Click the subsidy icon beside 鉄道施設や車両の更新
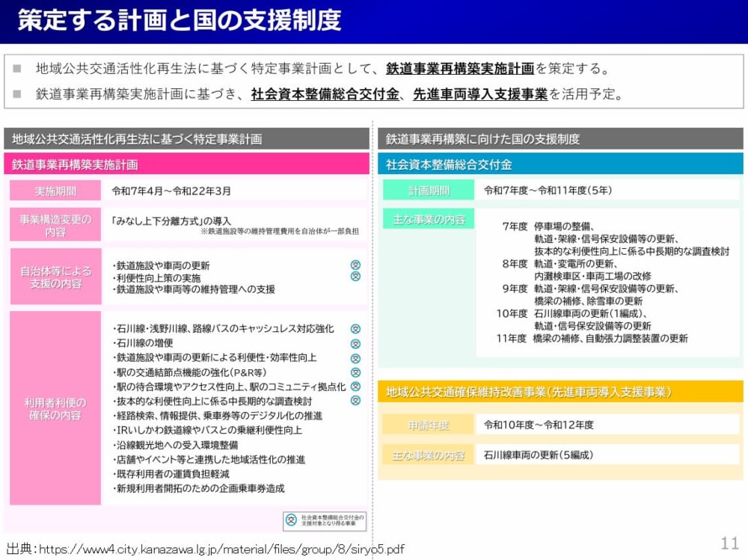 point(356,265)
